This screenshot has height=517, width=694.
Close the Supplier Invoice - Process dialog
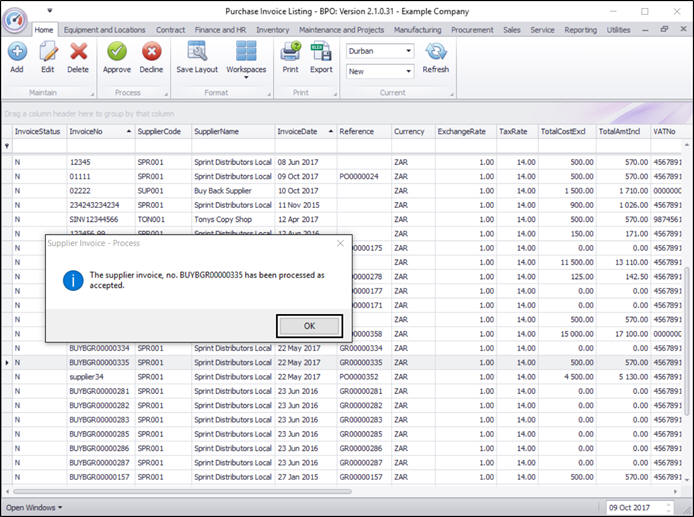click(x=339, y=243)
